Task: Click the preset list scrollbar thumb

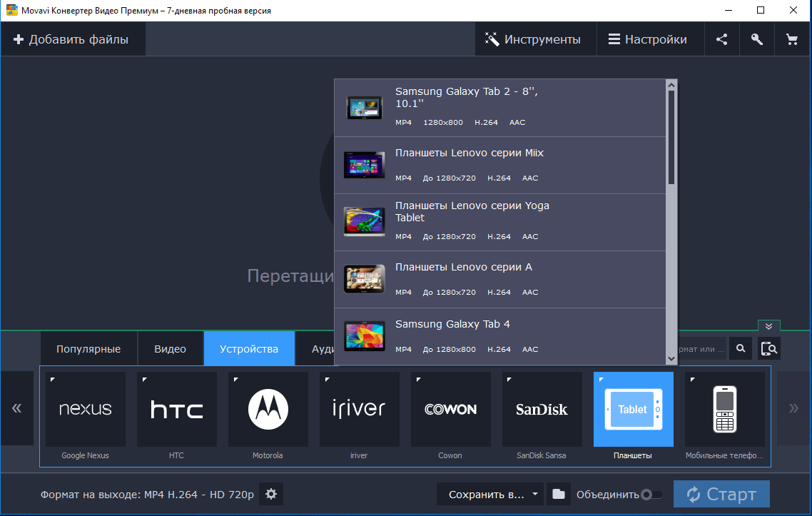Action: point(671,137)
